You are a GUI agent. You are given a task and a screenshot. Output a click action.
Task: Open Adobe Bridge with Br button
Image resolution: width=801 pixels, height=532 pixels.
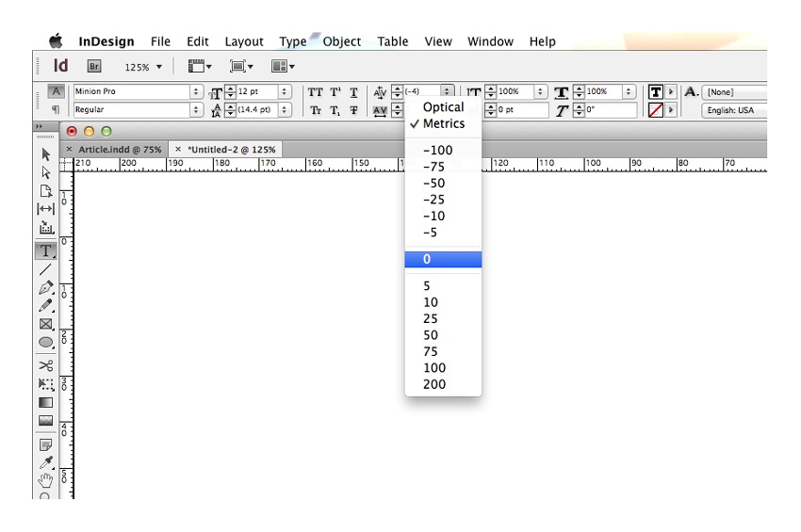[94, 66]
